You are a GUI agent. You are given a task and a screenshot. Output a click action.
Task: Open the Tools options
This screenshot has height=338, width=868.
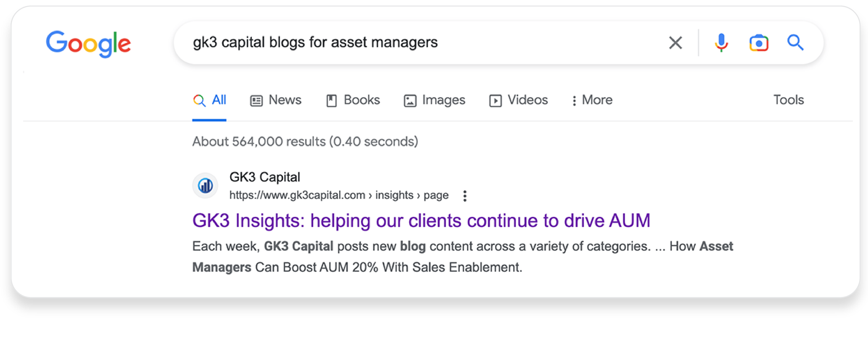(788, 100)
